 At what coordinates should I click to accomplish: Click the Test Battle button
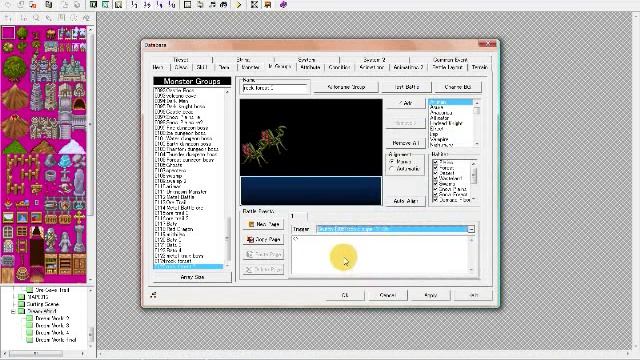[x=407, y=87]
